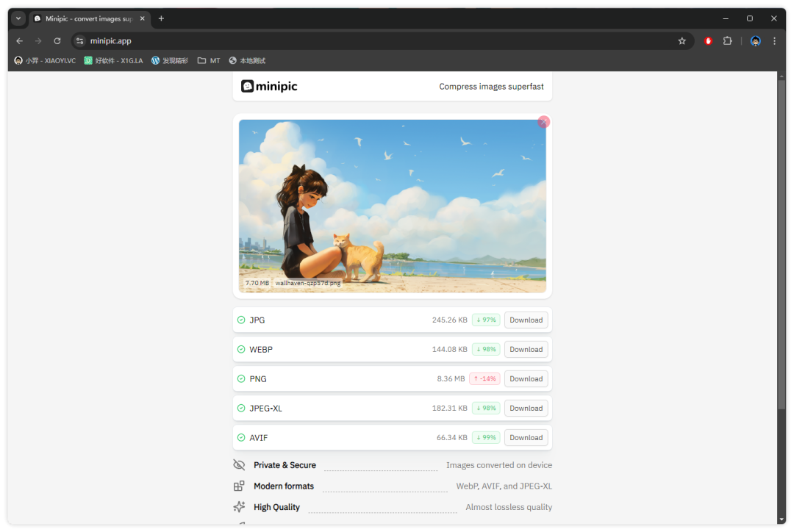Click the red extension icon in toolbar
This screenshot has width=794, height=532.
click(709, 41)
